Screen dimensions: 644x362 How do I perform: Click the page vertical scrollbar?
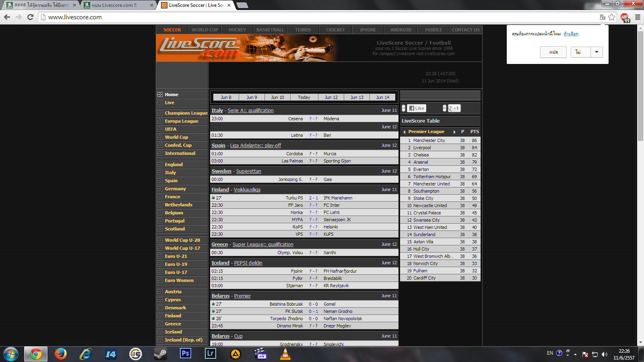coord(640,86)
